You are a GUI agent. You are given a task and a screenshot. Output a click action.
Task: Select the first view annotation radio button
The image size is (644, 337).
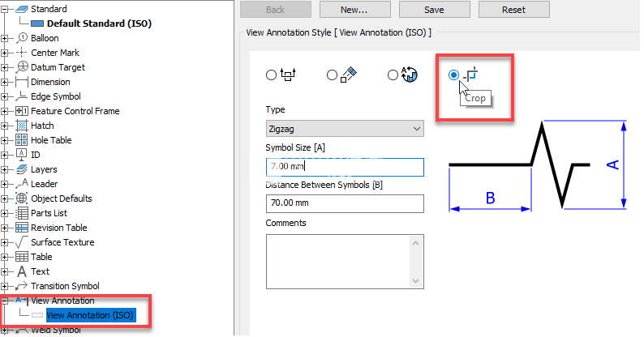[271, 75]
